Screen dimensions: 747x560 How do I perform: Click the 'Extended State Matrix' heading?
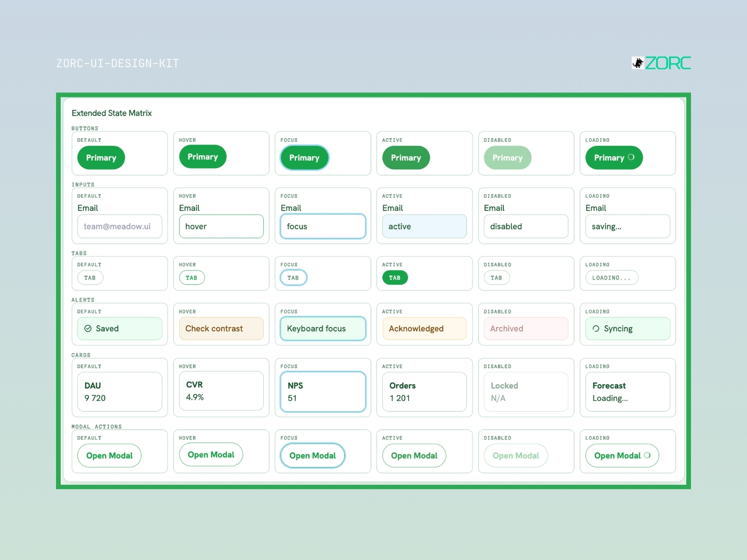(x=112, y=113)
